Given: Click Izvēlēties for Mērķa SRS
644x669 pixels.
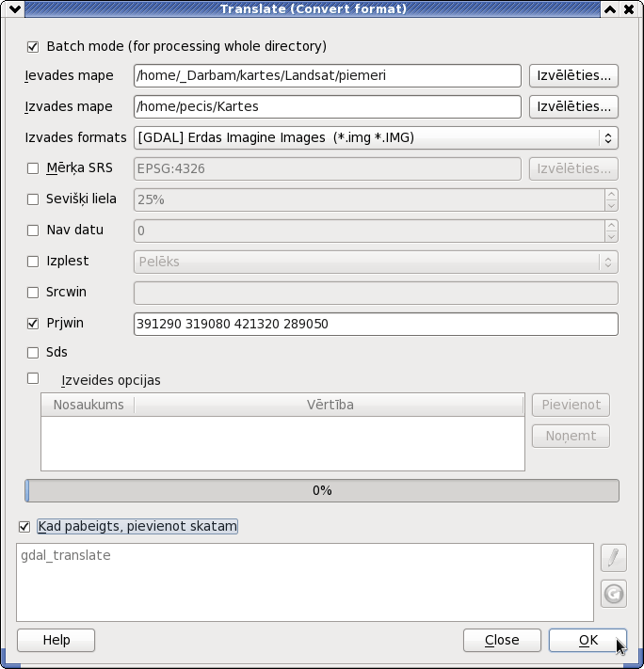Looking at the screenshot, I should click(573, 168).
